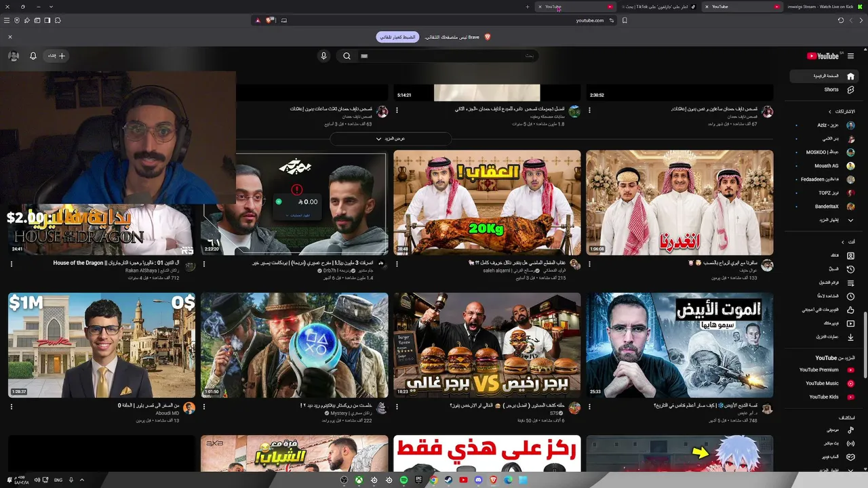Open Downloads in the sidebar
Screen dimensions: 868x488
(x=825, y=337)
